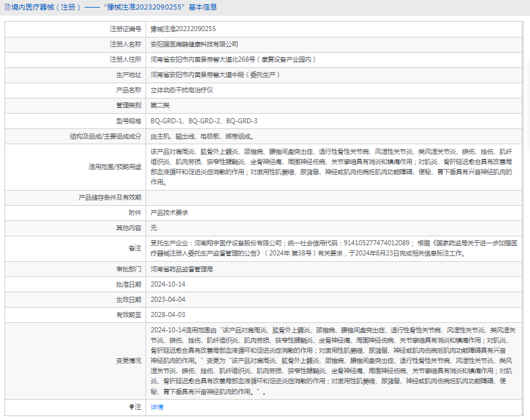
Task: Click the 注册人住所 label
Action: click(125, 60)
